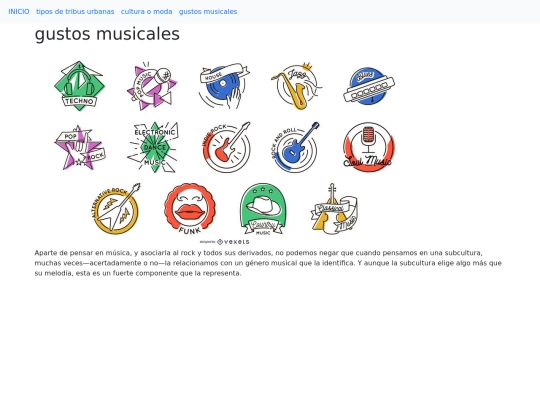Open the cultura o moda link

click(146, 12)
